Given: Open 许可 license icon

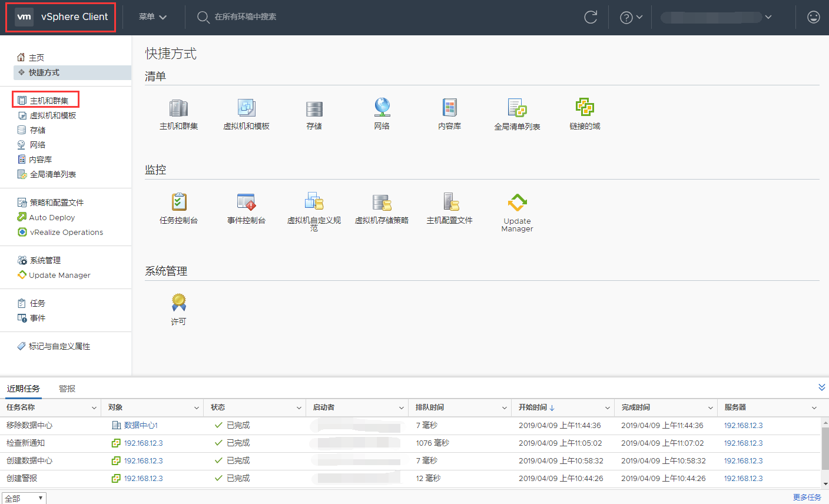Looking at the screenshot, I should [178, 303].
